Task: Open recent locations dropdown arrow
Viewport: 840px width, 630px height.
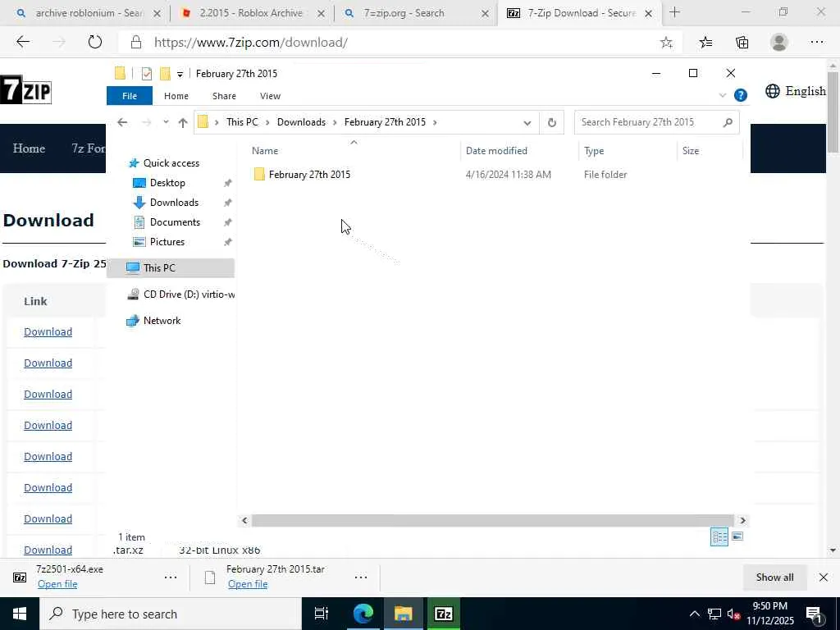Action: [x=166, y=122]
